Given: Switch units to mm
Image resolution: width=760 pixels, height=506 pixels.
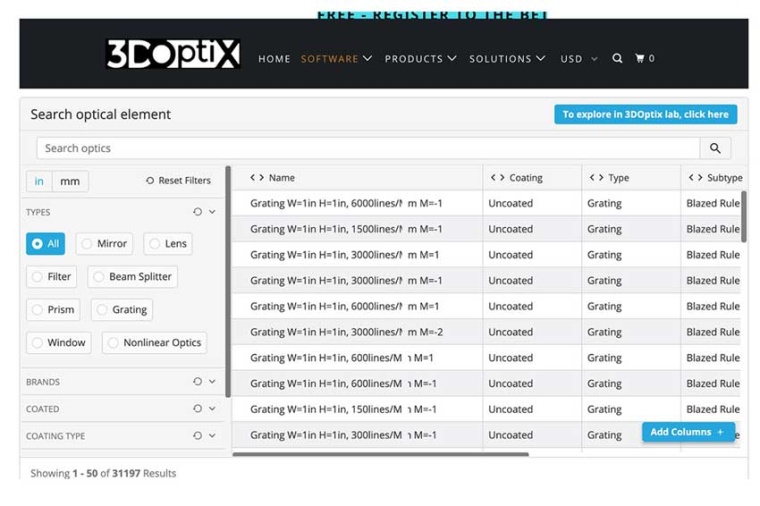Looking at the screenshot, I should point(70,181).
